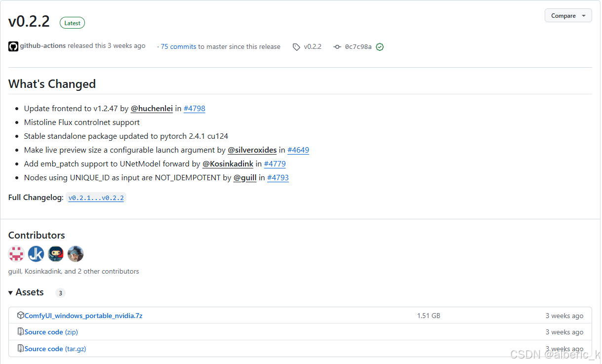The height and width of the screenshot is (364, 602).
Task: Click the GitHub octocat avatar icon
Action: [x=13, y=46]
